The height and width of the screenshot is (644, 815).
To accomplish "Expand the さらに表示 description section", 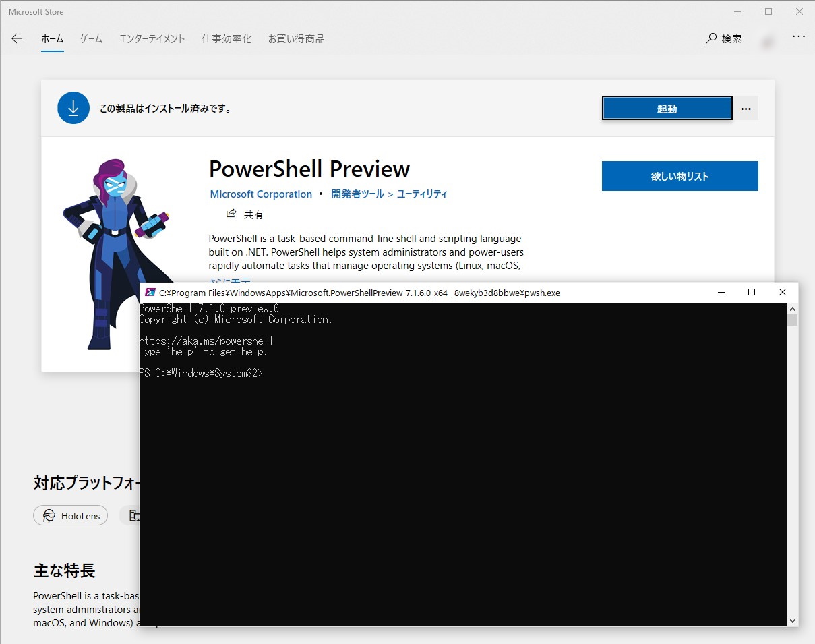I will coord(229,281).
